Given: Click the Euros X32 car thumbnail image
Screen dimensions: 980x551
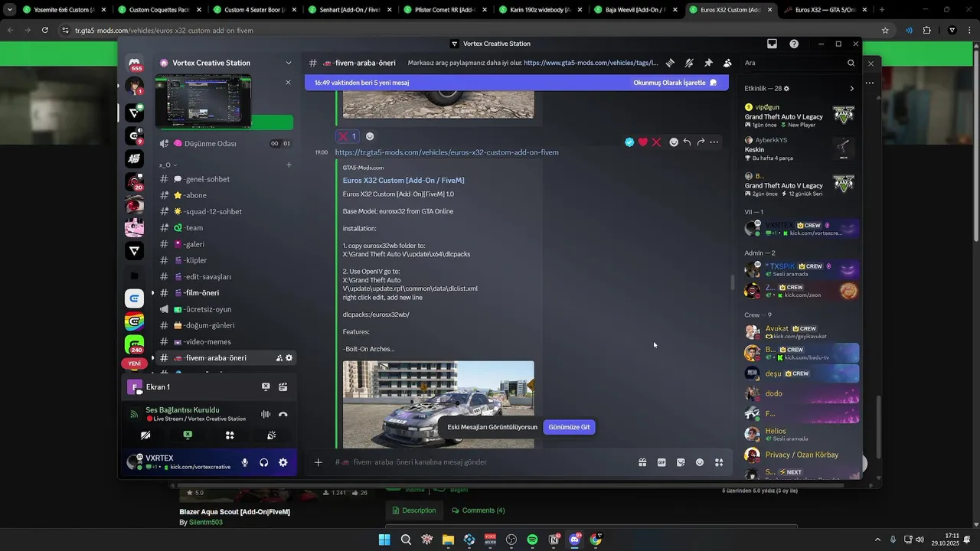Looking at the screenshot, I should pyautogui.click(x=438, y=404).
